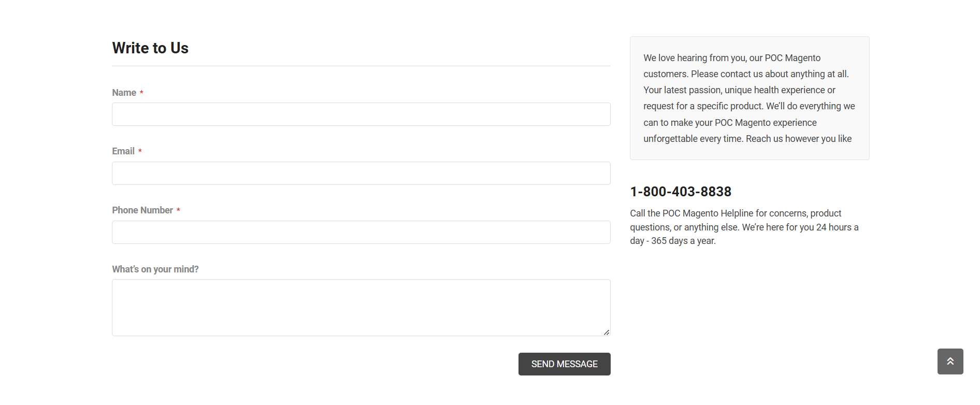980x405 pixels.
Task: Click the "Write to Us" heading
Action: 150,48
